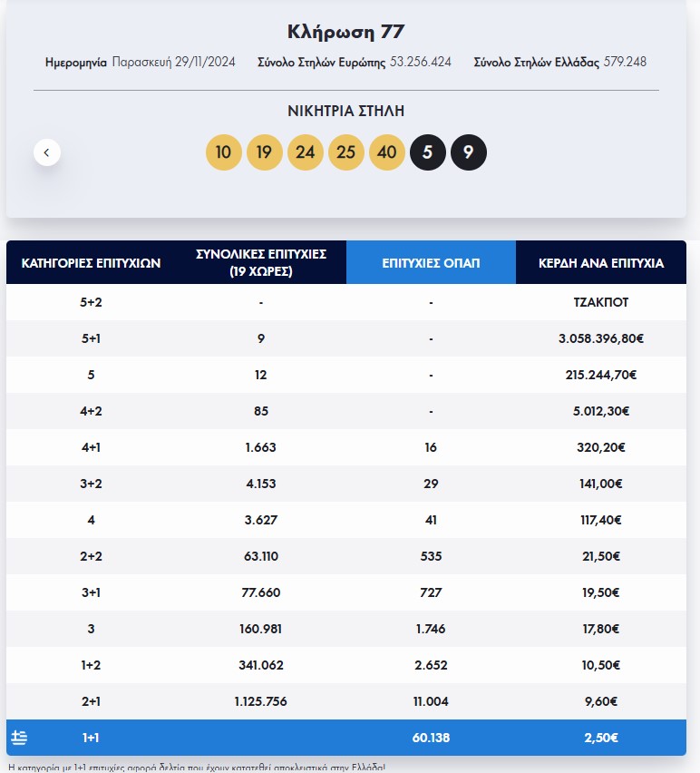
Task: Click Europe total columns value 53.256.424
Action: tap(420, 63)
